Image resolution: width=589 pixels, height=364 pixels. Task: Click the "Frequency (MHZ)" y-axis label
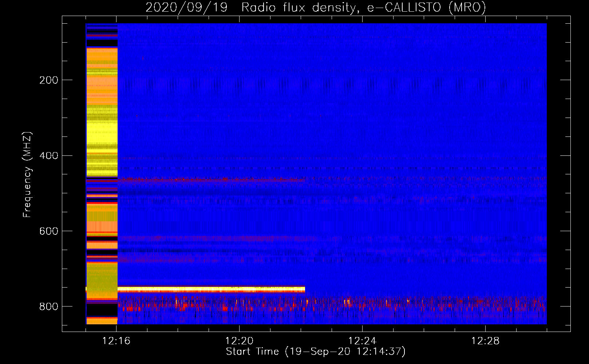(x=27, y=174)
